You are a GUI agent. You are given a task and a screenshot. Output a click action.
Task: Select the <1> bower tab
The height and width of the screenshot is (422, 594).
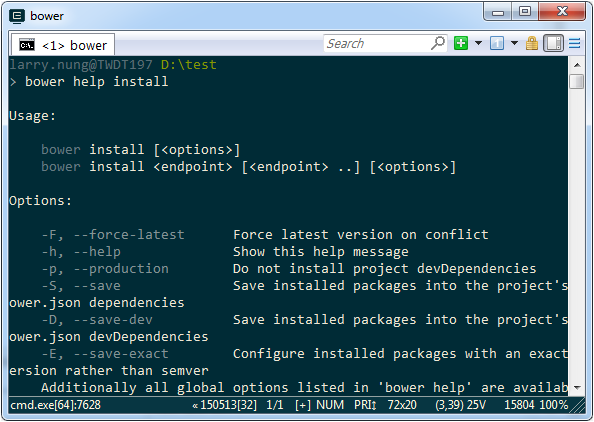63,45
